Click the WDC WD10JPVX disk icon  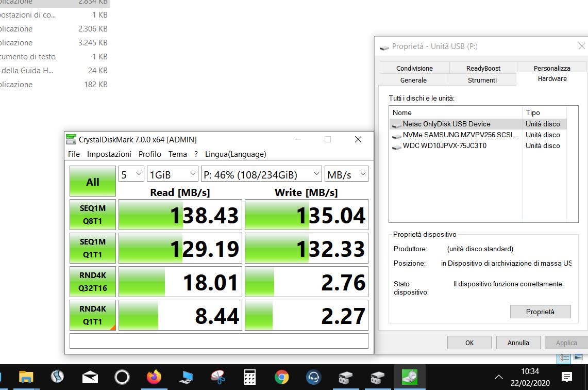(x=396, y=147)
